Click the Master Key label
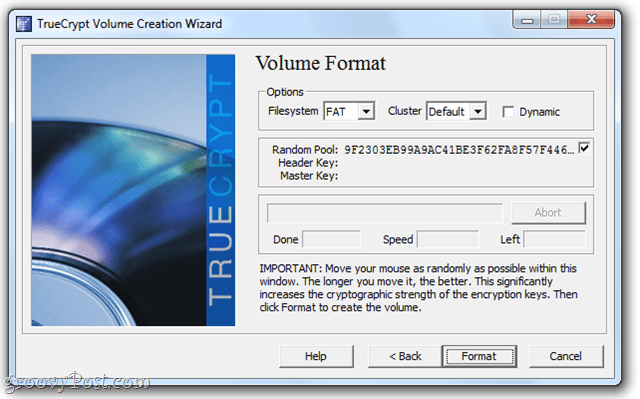Image resolution: width=640 pixels, height=399 pixels. [x=309, y=176]
